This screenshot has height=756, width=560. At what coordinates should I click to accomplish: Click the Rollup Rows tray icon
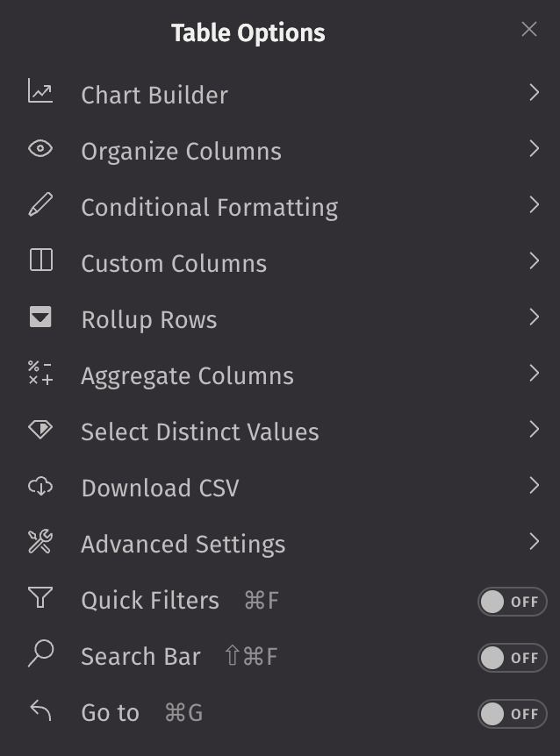tap(40, 317)
